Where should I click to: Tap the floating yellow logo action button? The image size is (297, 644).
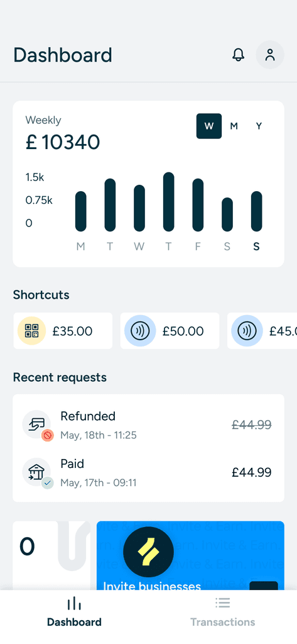[x=148, y=552]
